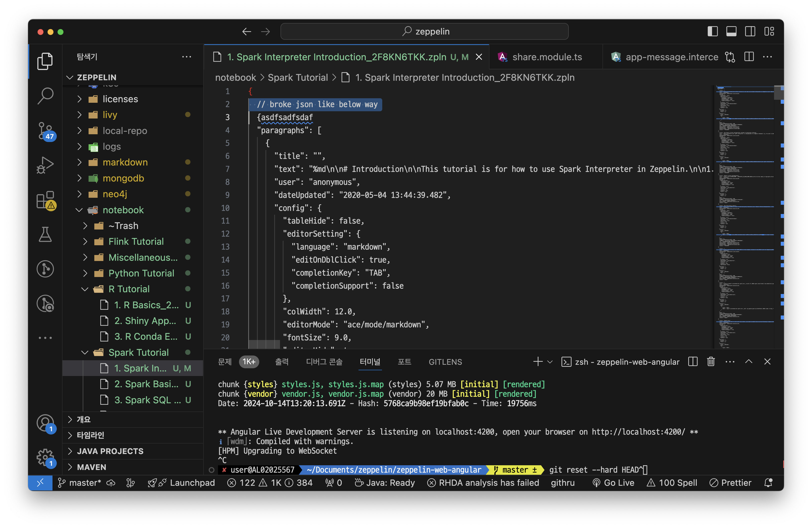Open the Accounts menu icon
Image resolution: width=812 pixels, height=528 pixels.
[x=45, y=423]
